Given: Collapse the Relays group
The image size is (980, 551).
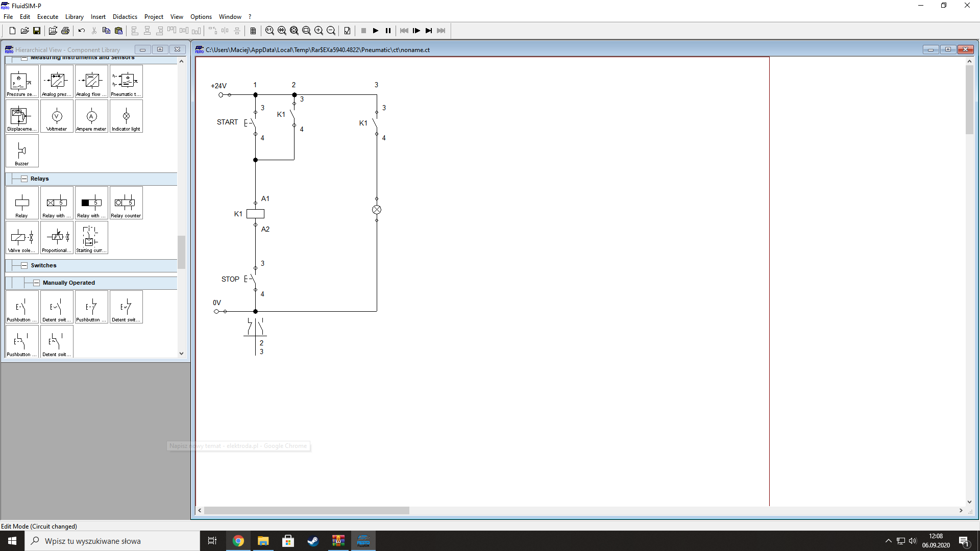Looking at the screenshot, I should 24,179.
